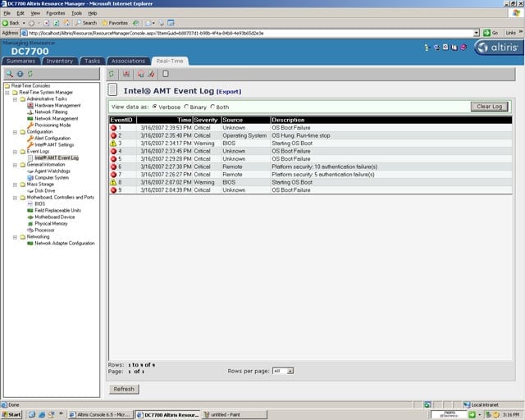Screen dimensions: 525x420
Task: Click the tree hierarchy icon in Altiris header
Action: coord(427,48)
